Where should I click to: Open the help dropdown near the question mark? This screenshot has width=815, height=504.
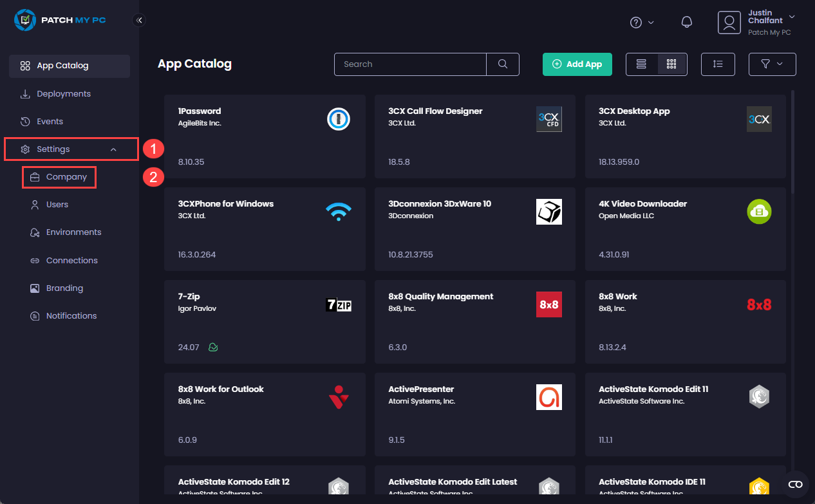click(641, 21)
